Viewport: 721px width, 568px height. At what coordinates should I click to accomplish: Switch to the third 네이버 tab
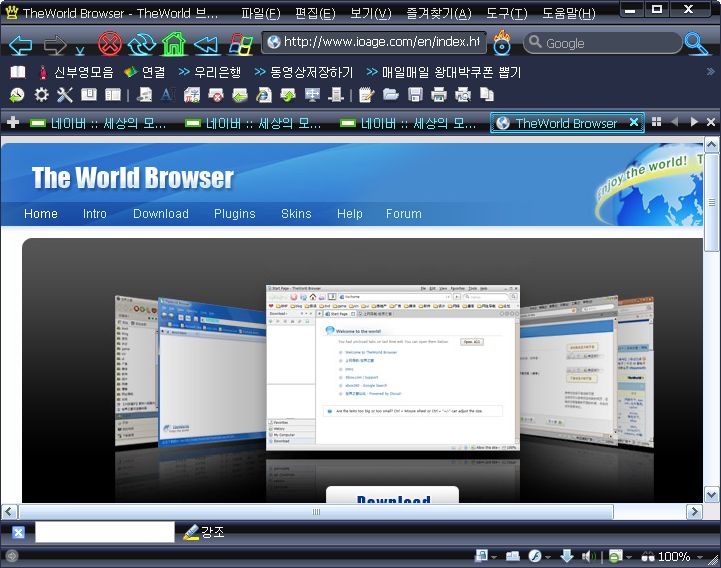click(408, 123)
